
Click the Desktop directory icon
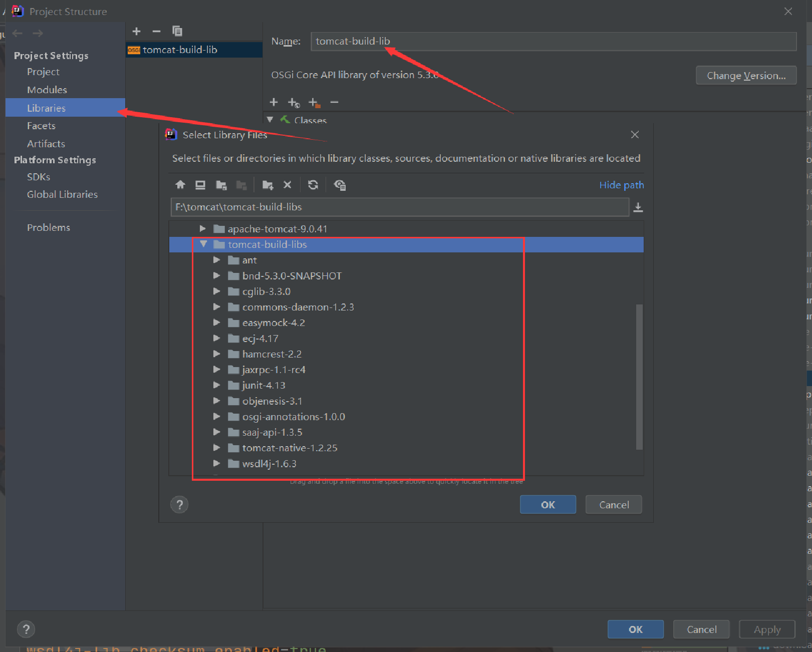(x=200, y=185)
